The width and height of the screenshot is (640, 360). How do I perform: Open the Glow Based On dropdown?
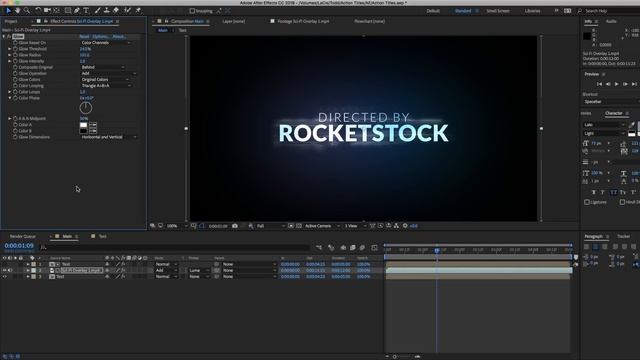tap(106, 43)
